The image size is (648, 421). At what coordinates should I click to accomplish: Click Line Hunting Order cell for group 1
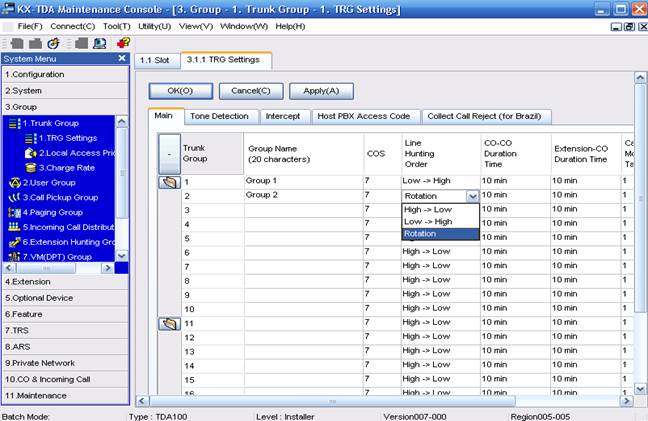pyautogui.click(x=441, y=181)
